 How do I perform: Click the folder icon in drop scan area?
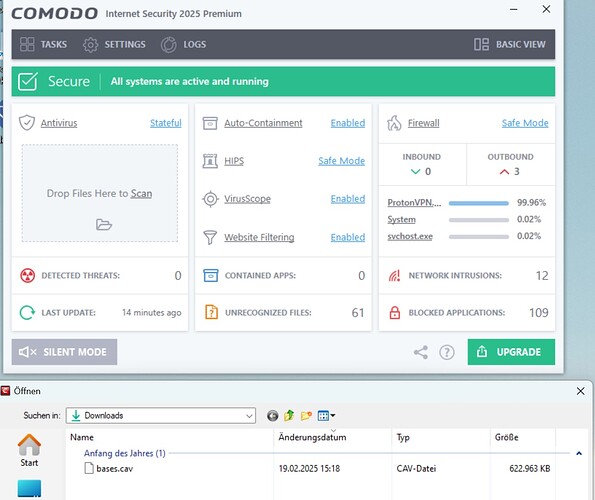pos(104,225)
